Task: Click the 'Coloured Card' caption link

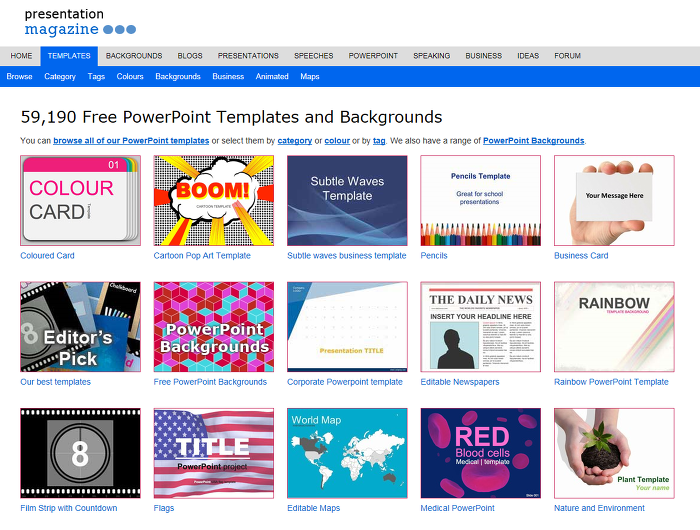Action: pos(47,256)
